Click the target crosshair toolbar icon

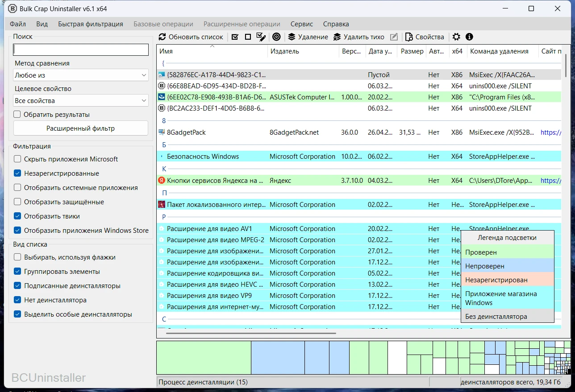276,37
